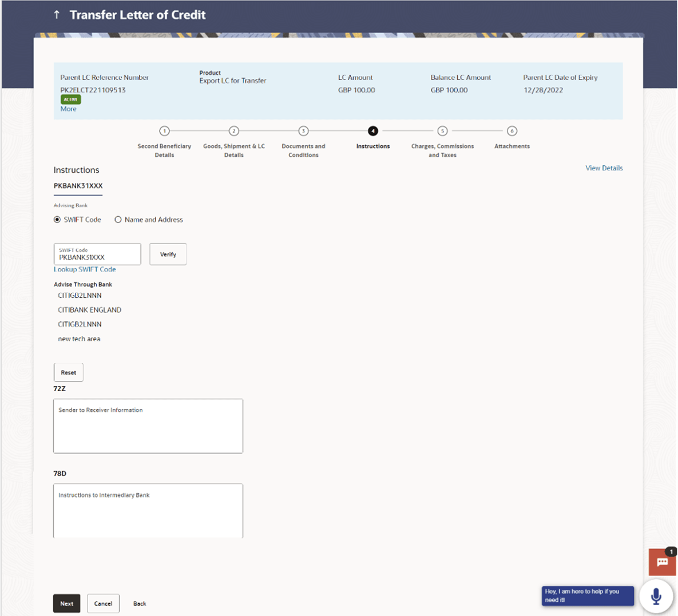Choose the Name and Address option
This screenshot has height=616, width=678.
point(118,220)
